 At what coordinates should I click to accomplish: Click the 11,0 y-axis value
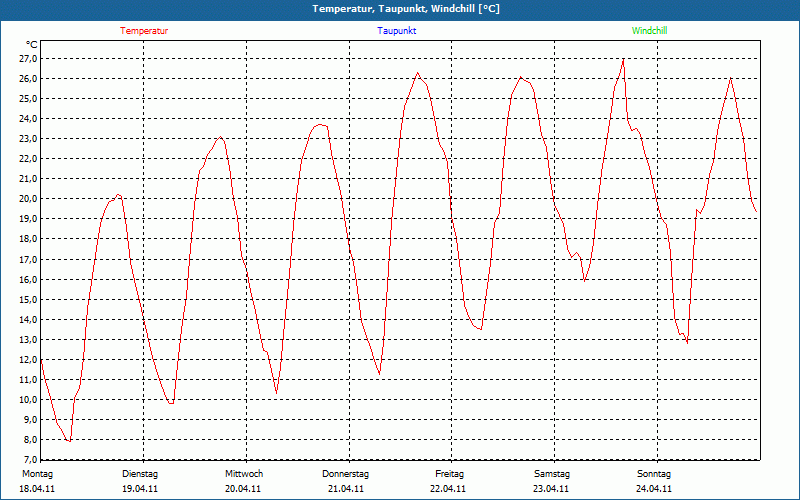28,380
